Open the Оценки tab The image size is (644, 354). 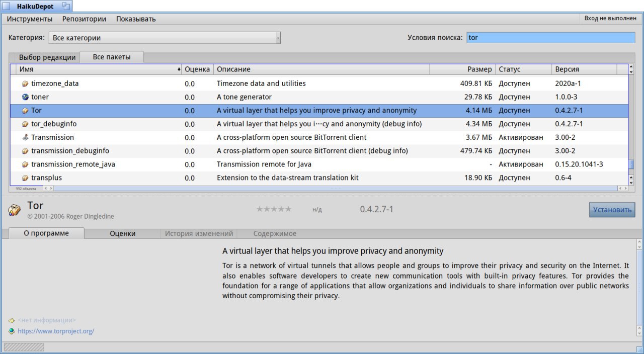coord(123,233)
